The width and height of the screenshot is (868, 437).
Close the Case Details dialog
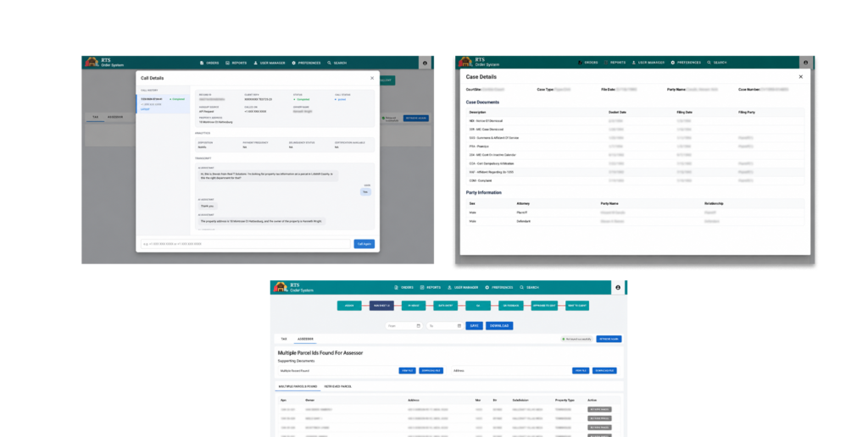click(x=800, y=77)
